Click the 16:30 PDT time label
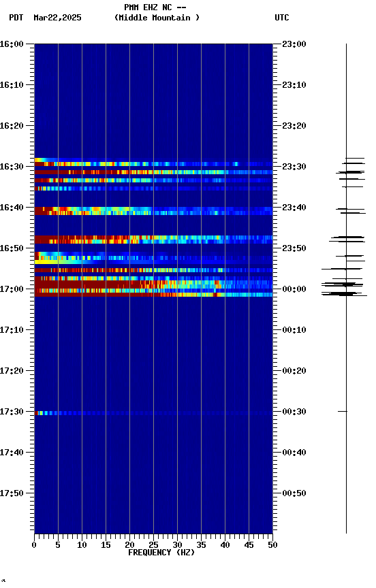 (12, 167)
